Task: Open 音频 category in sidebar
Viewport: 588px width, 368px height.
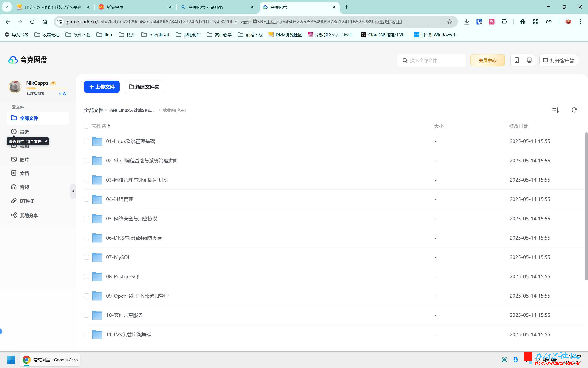Action: (x=20, y=187)
